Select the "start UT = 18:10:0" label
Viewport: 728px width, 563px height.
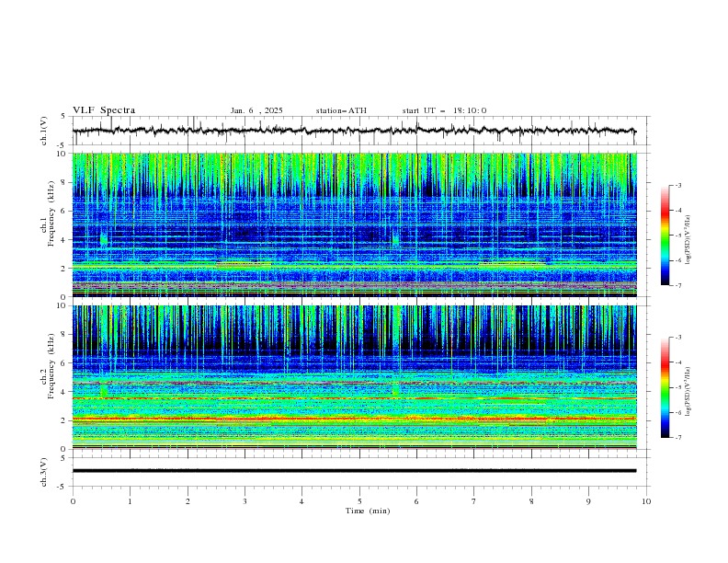point(444,110)
